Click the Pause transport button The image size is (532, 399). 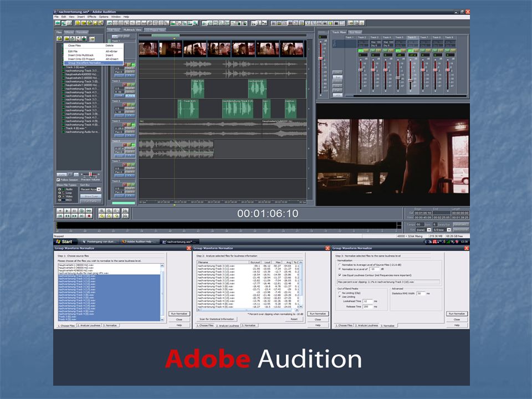[74, 211]
